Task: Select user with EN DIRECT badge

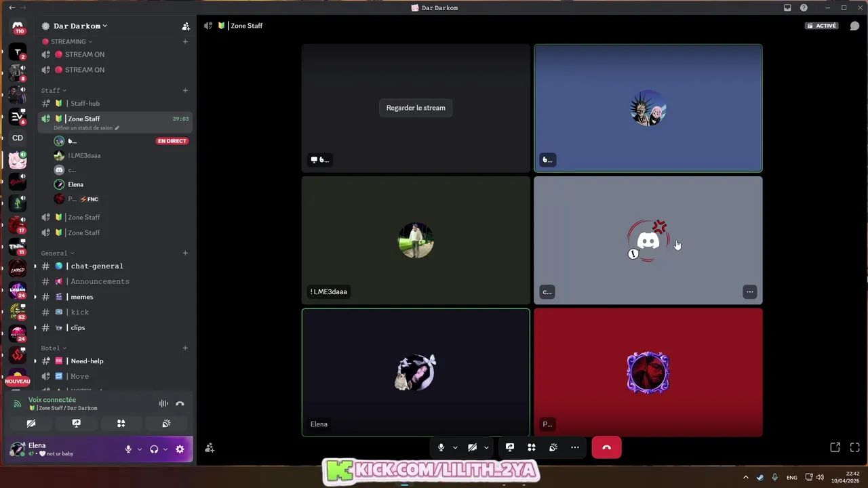Action: (121, 141)
